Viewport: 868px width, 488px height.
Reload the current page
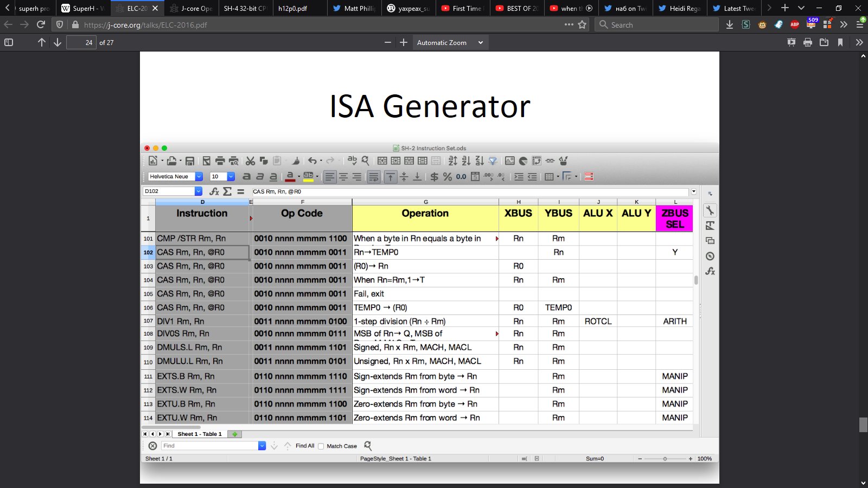41,25
